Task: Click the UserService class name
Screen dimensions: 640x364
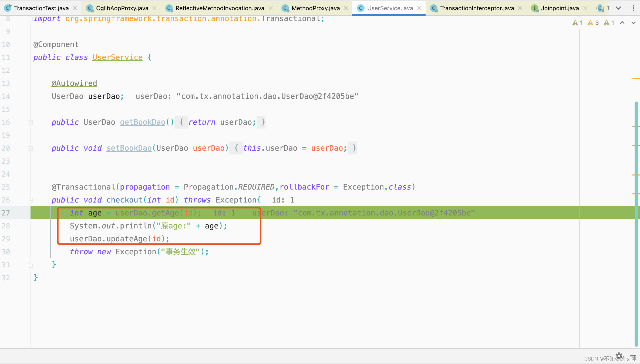Action: click(117, 57)
